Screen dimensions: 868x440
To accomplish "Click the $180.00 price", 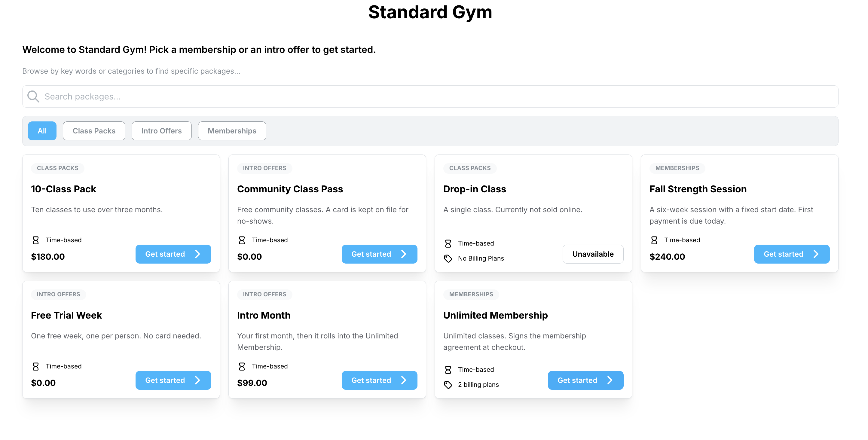I will click(x=48, y=257).
